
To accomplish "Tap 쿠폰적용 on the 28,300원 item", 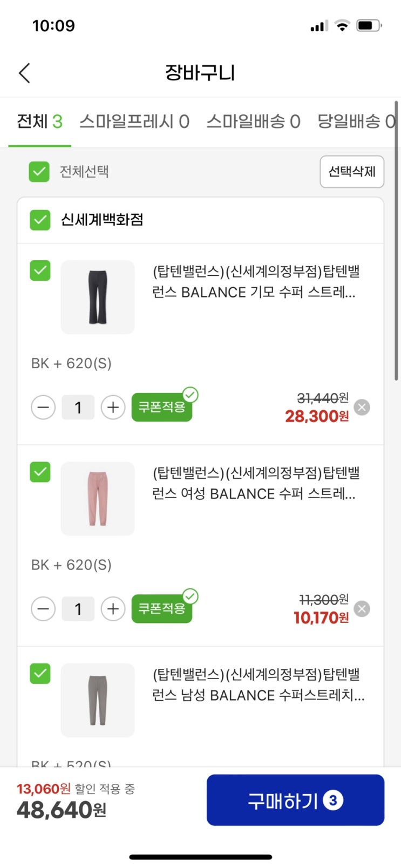I will point(162,407).
